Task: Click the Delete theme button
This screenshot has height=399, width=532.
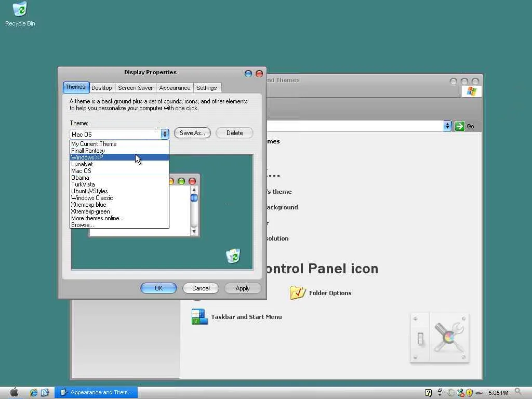Action: [234, 133]
